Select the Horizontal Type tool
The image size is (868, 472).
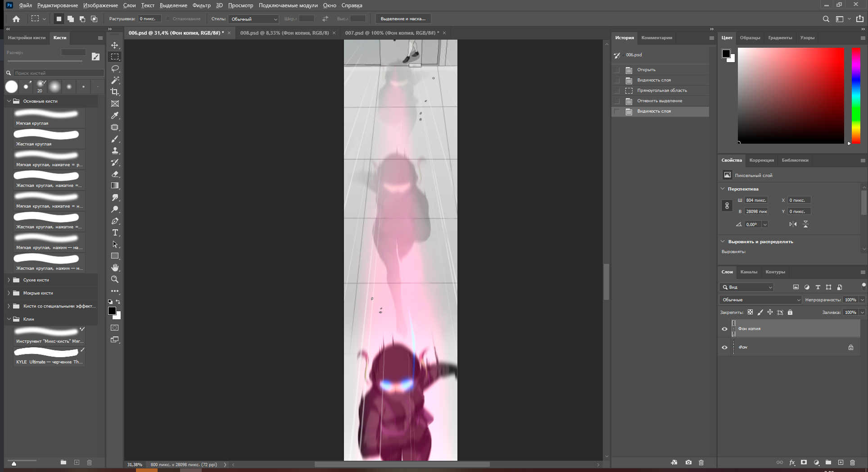click(115, 232)
